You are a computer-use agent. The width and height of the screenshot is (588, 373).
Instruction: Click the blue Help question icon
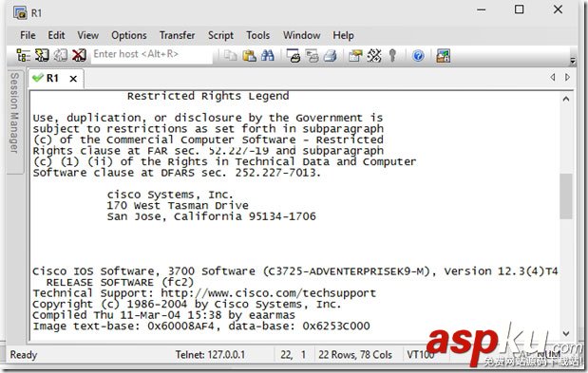418,56
